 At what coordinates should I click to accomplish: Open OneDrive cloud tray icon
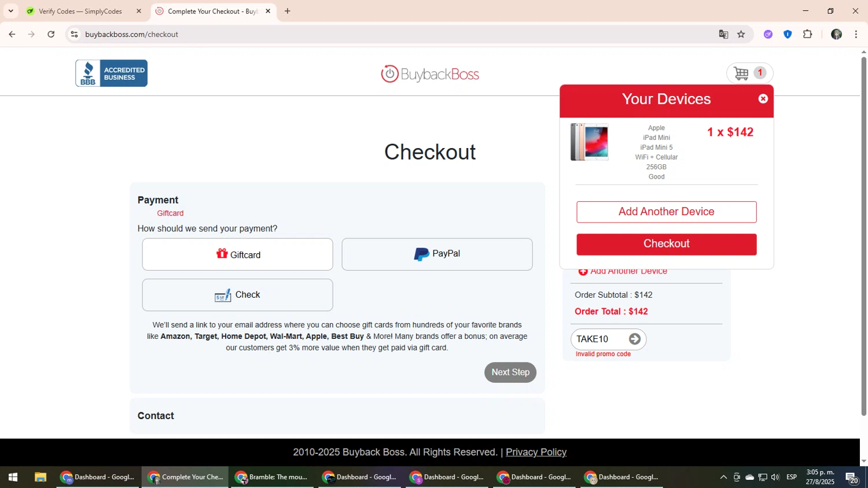(x=749, y=477)
